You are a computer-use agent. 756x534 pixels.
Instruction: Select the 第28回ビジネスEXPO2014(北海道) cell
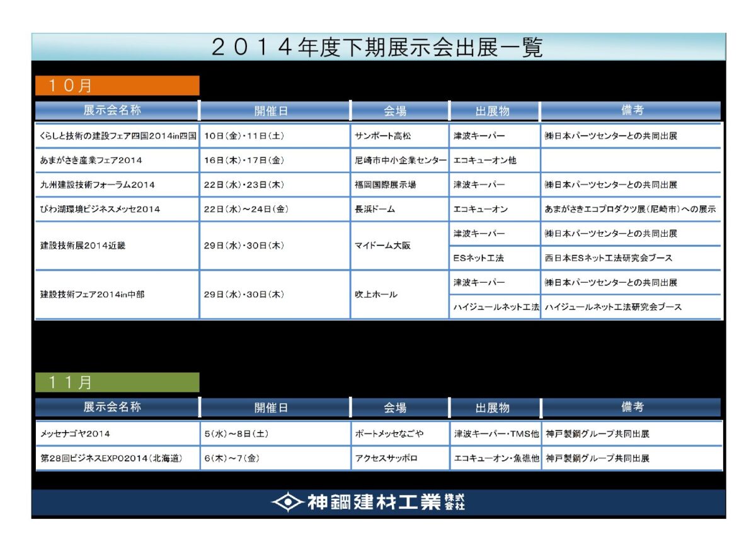[117, 458]
